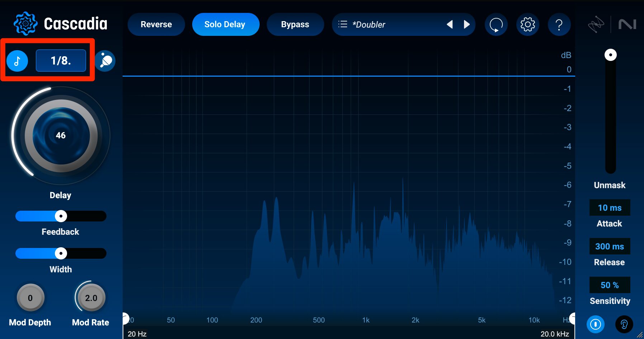Click the Native Instruments logo
The height and width of the screenshot is (339, 644).
(627, 24)
